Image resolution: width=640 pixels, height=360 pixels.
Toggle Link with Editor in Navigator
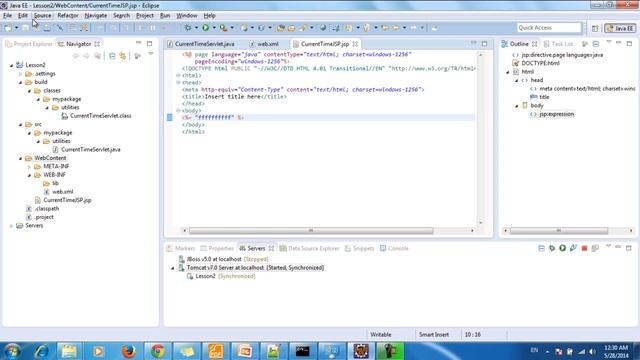point(123,56)
